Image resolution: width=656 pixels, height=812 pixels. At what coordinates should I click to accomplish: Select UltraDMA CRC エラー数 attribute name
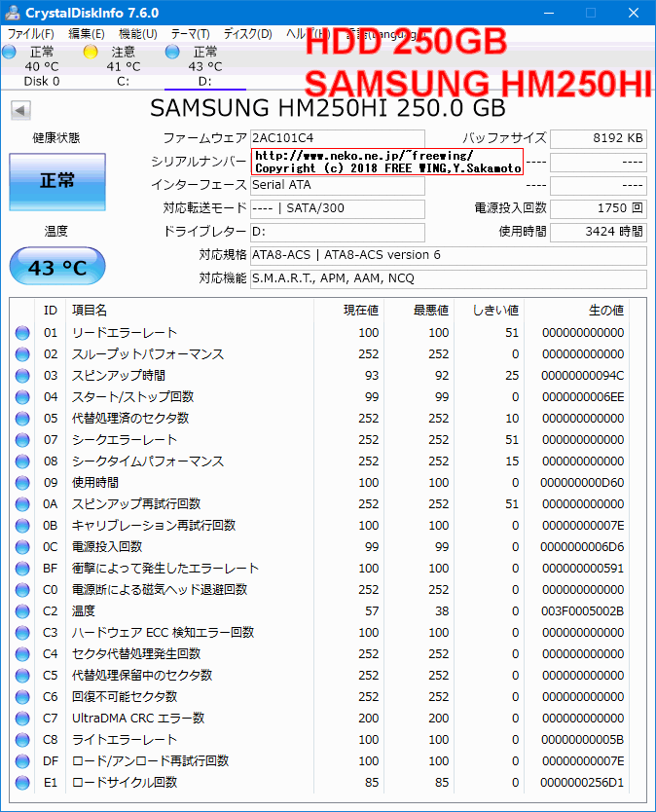(x=138, y=719)
